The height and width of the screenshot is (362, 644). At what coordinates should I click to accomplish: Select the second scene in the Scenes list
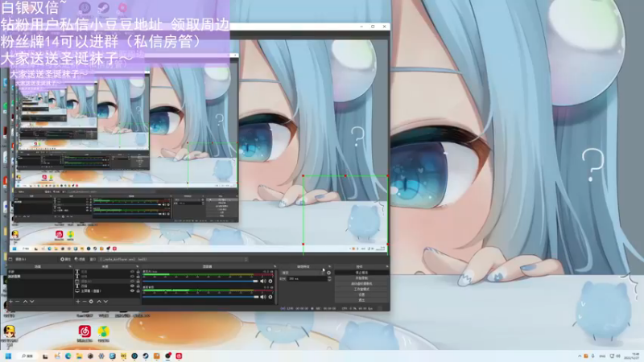tap(39, 276)
